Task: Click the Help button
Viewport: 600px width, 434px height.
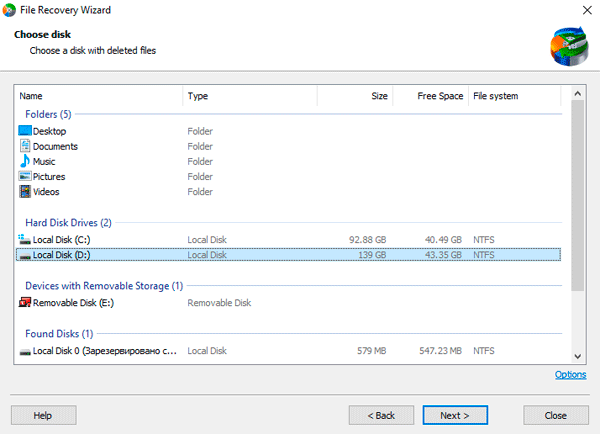Action: (44, 415)
